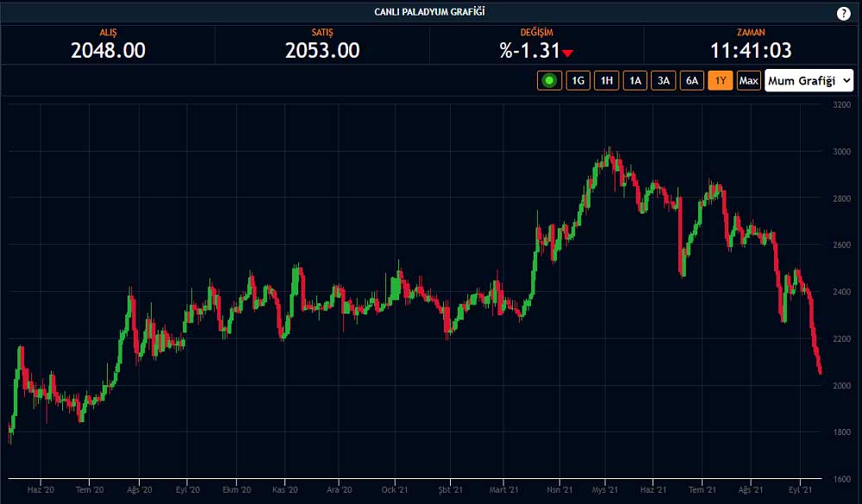Click the ALIŞ price 2048.00
The height and width of the screenshot is (504, 862).
point(108,51)
